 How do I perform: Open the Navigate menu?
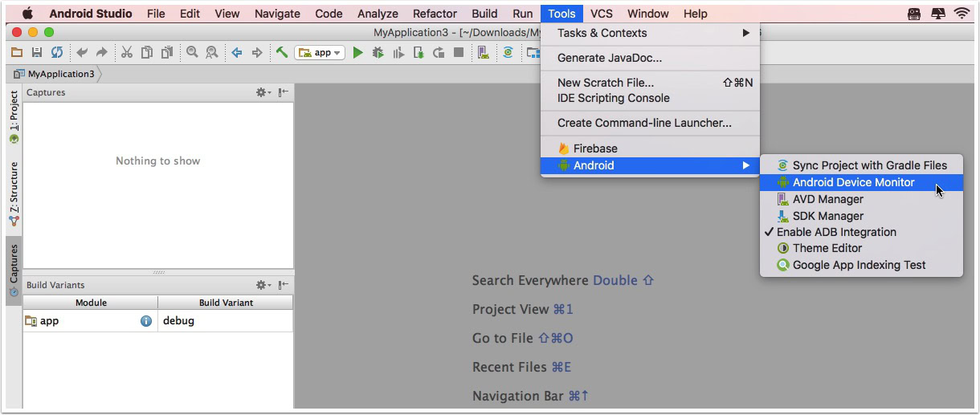coord(277,14)
